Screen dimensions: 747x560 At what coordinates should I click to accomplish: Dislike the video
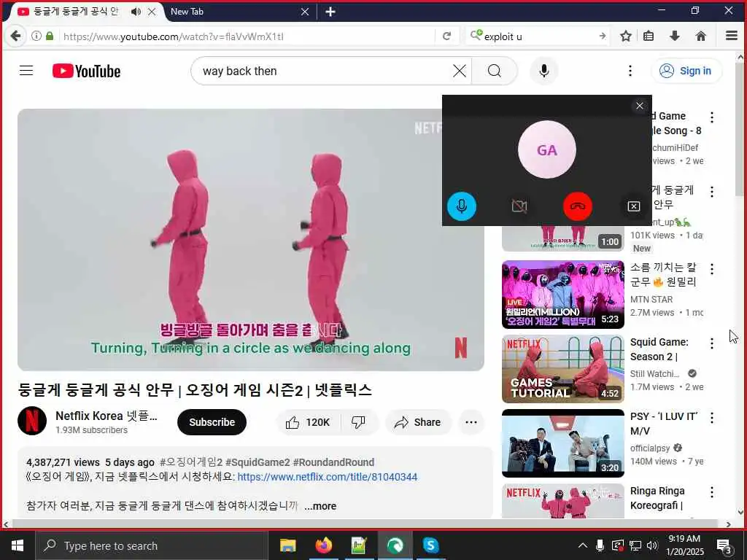click(x=358, y=422)
